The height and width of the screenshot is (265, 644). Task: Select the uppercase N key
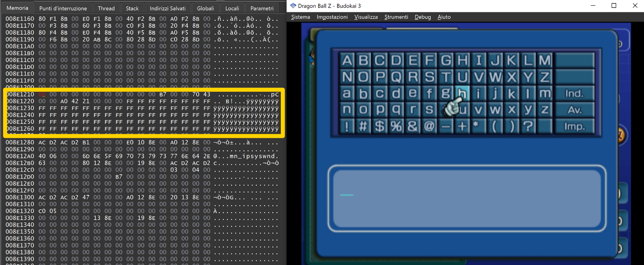(x=347, y=77)
